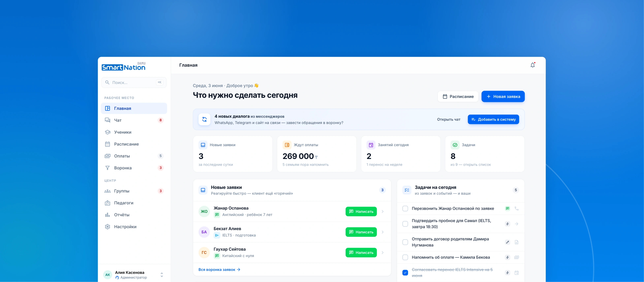Screen dimensions: 644x282
Task: Open Настройки in sidebar
Action: (134, 226)
